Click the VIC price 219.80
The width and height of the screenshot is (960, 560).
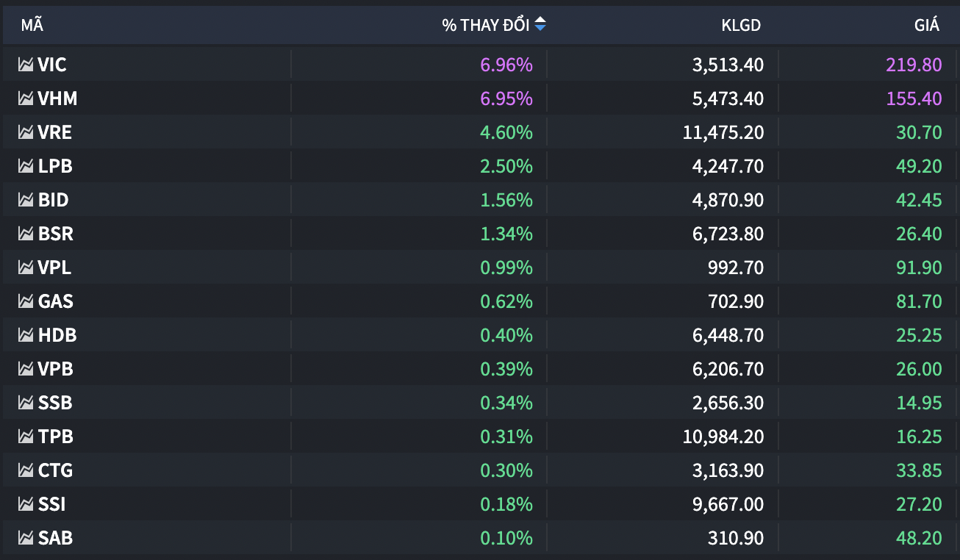pos(914,65)
